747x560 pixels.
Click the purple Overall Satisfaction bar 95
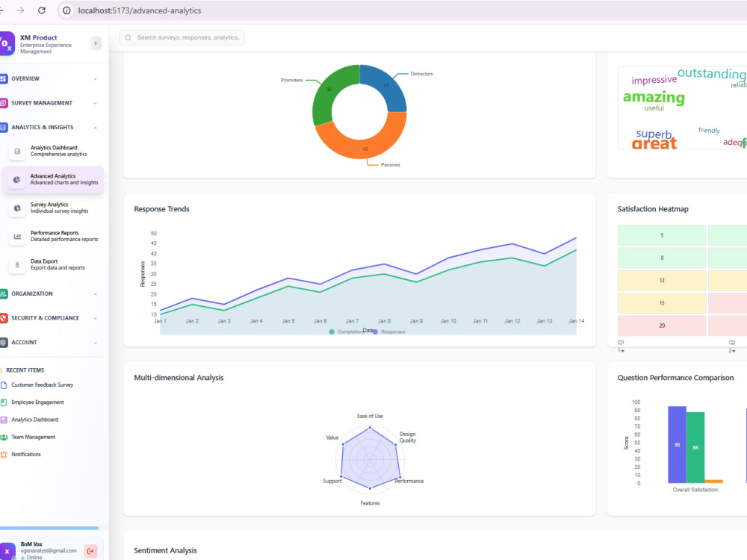[677, 445]
